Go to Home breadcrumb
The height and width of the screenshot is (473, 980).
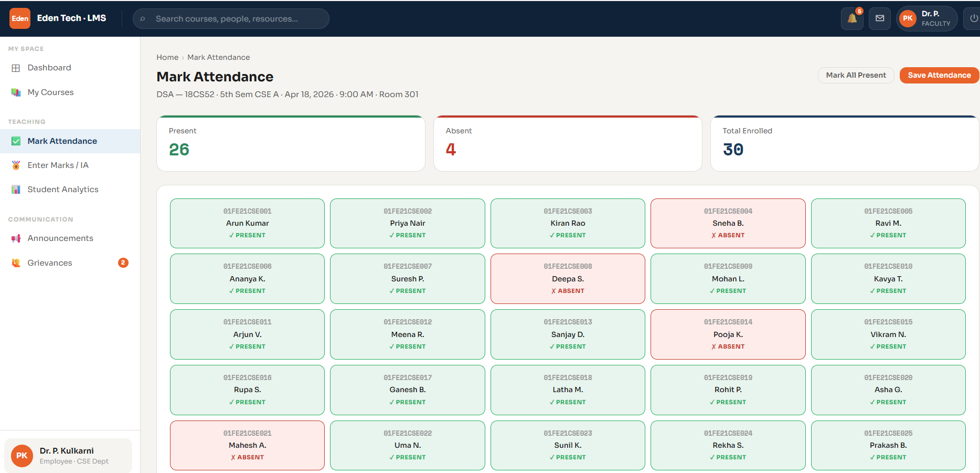(x=167, y=57)
